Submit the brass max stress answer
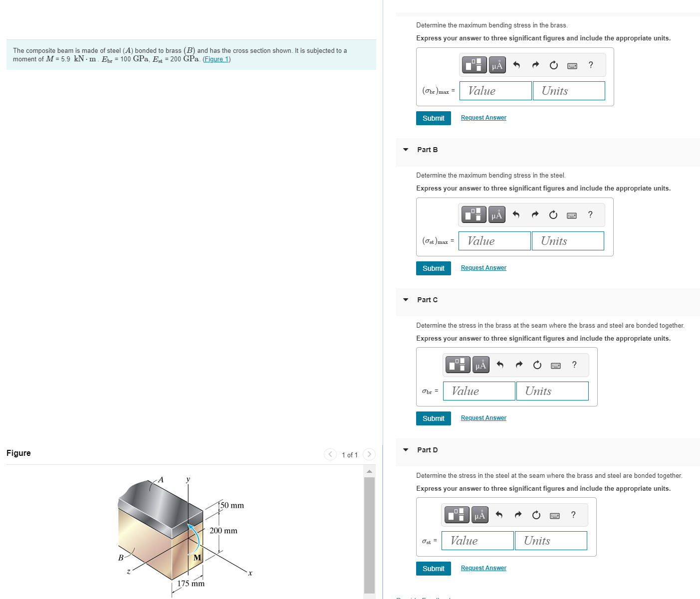The height and width of the screenshot is (599, 700). click(434, 118)
